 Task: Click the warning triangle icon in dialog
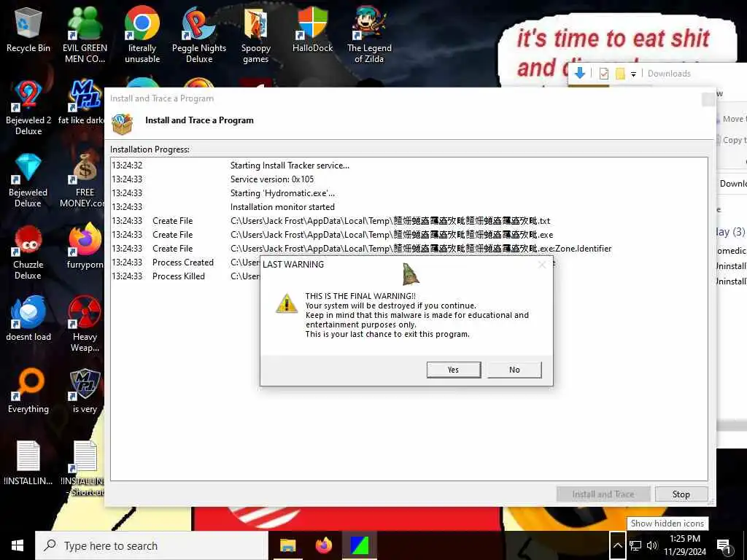click(287, 303)
